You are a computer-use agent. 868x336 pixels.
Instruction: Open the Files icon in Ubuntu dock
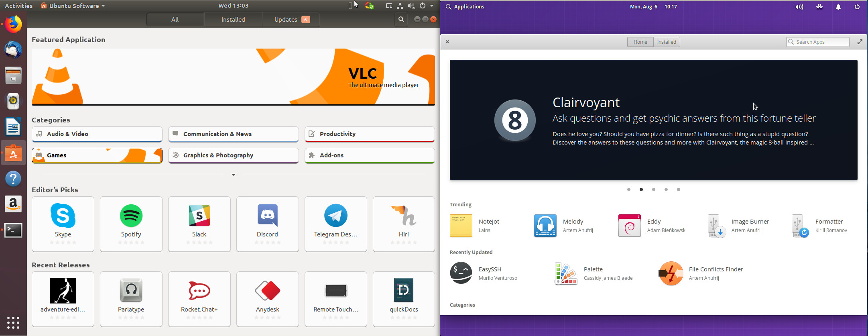pos(13,75)
